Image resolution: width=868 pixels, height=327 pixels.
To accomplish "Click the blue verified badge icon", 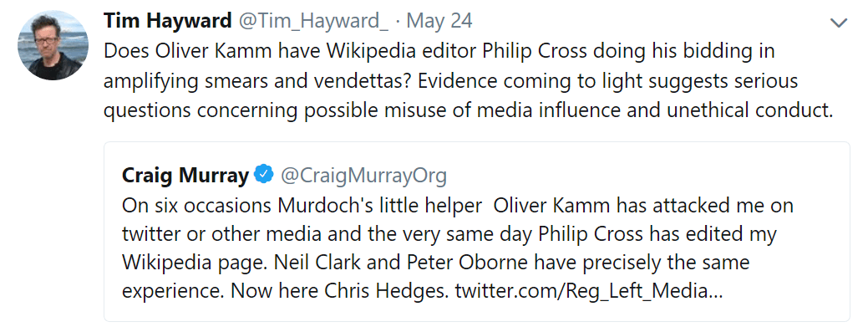I will (x=263, y=175).
